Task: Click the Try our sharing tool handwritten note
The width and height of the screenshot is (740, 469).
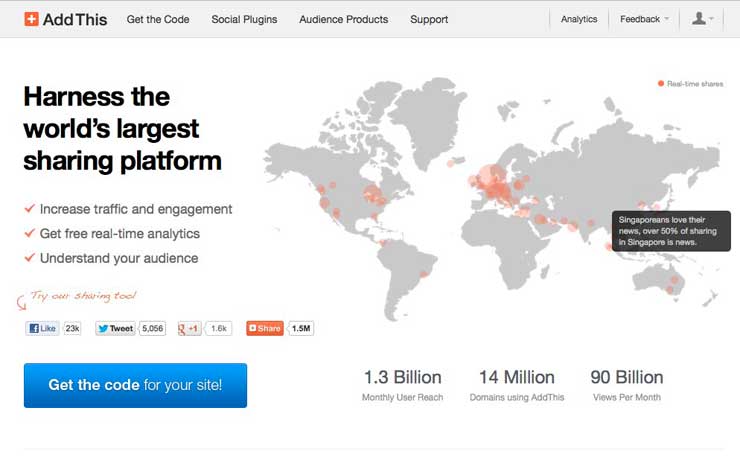Action: click(84, 296)
